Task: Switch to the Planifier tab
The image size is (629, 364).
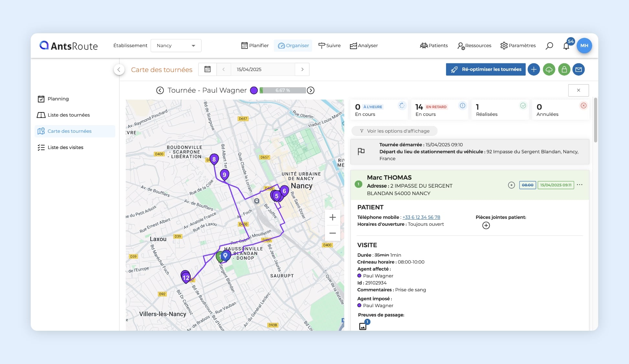Action: pyautogui.click(x=255, y=46)
